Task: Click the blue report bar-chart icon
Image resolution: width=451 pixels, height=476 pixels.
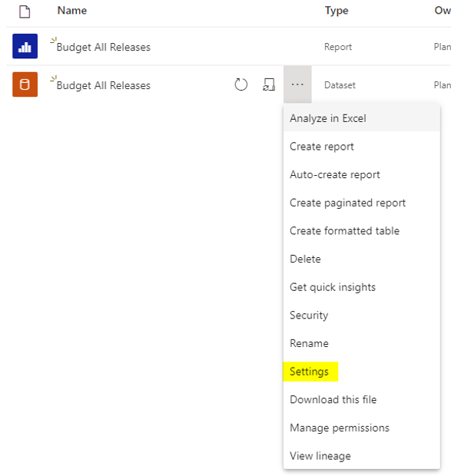Action: click(25, 46)
